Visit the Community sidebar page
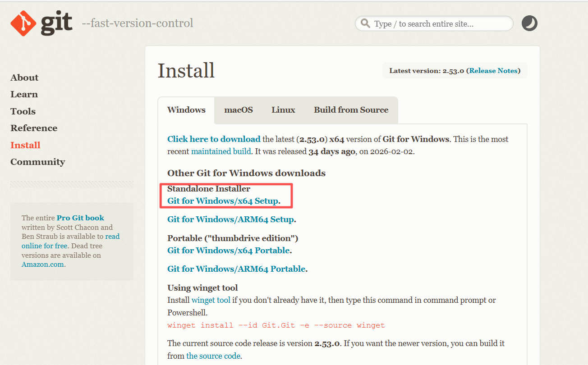This screenshot has width=588, height=365. click(x=37, y=162)
